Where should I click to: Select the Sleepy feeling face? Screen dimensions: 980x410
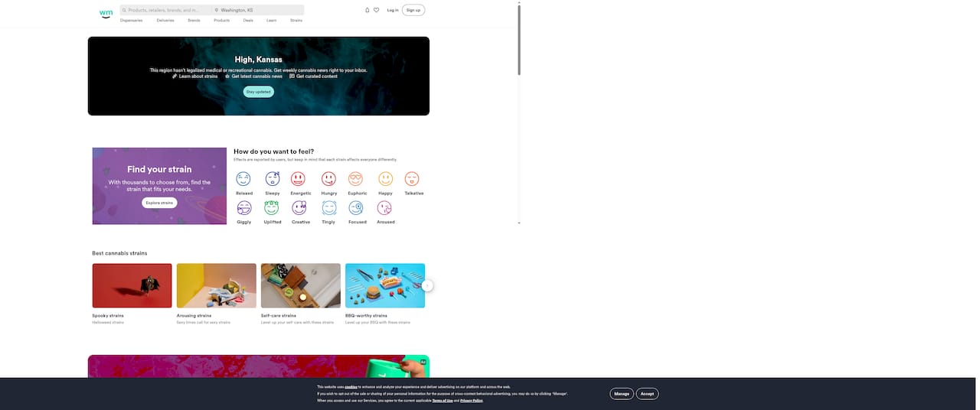(x=273, y=178)
